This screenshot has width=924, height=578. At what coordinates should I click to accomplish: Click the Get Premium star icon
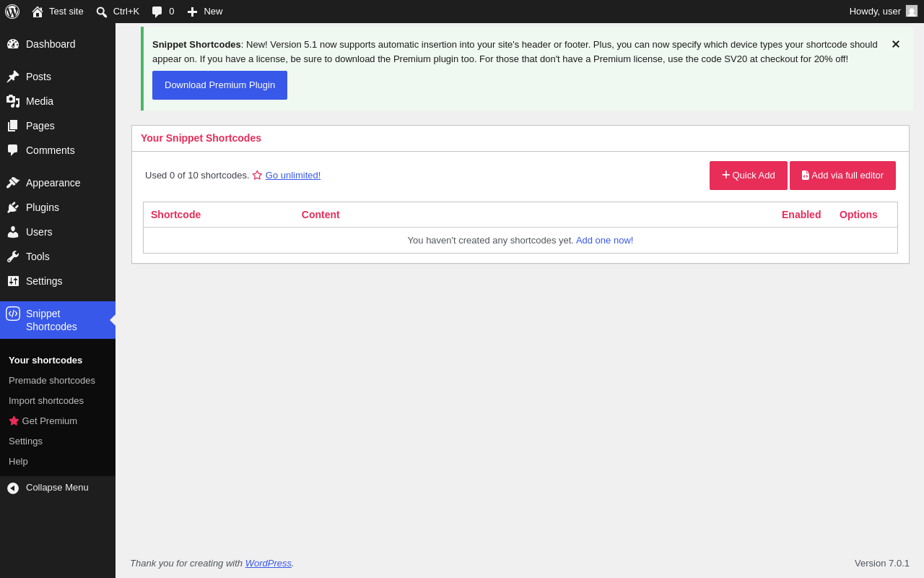click(14, 420)
